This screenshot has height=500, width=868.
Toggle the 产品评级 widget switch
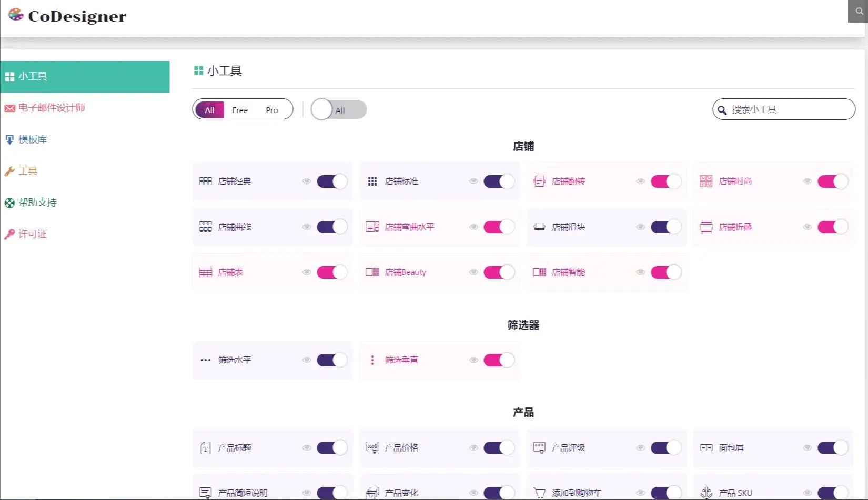click(666, 448)
